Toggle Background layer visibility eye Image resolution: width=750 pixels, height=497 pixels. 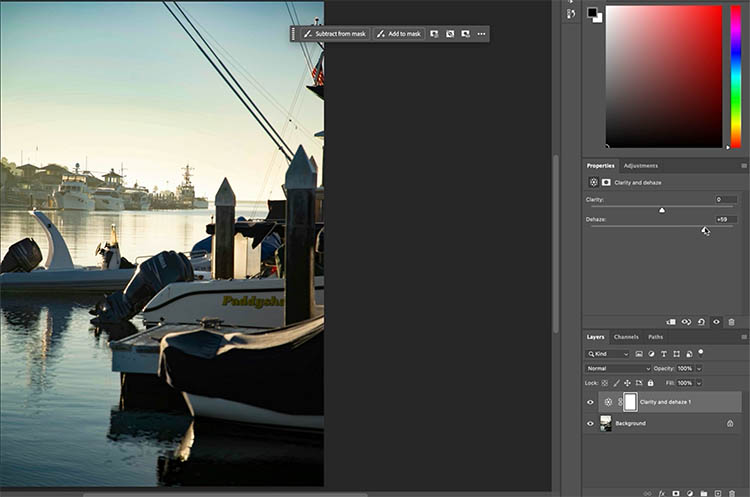590,424
